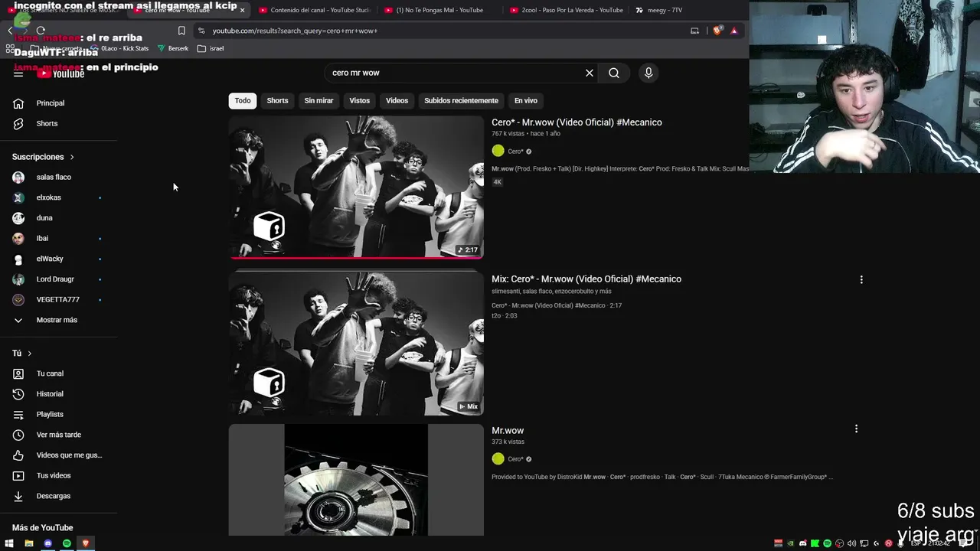Clear the search box with the X
The height and width of the screenshot is (551, 980).
point(590,73)
